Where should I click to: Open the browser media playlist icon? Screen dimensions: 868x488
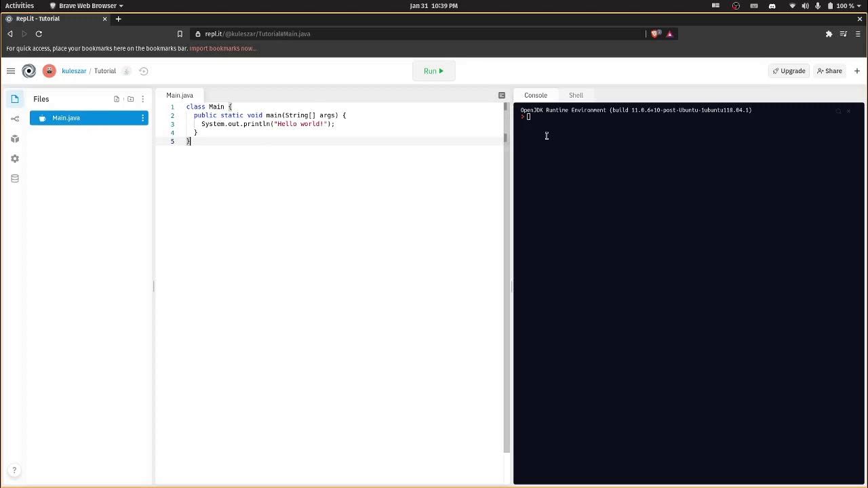844,34
